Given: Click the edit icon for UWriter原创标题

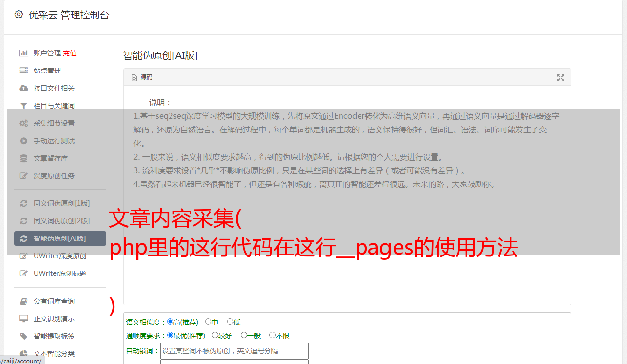Looking at the screenshot, I should (23, 273).
